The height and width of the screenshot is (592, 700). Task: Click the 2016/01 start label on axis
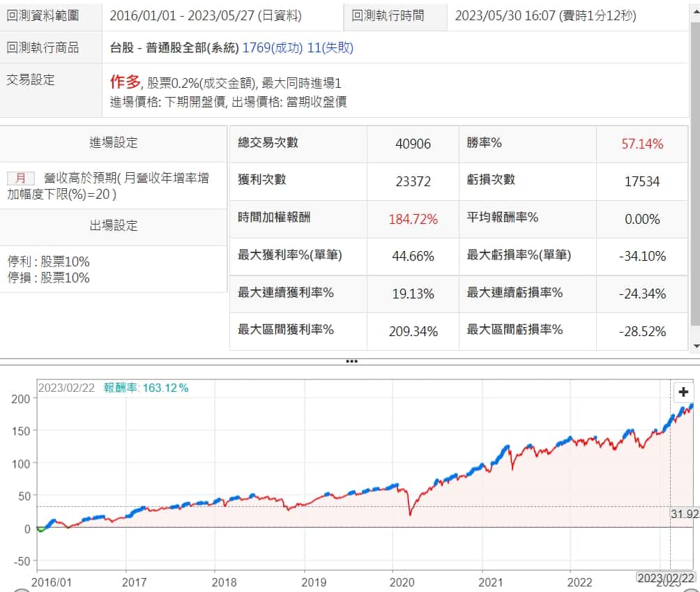tap(51, 582)
